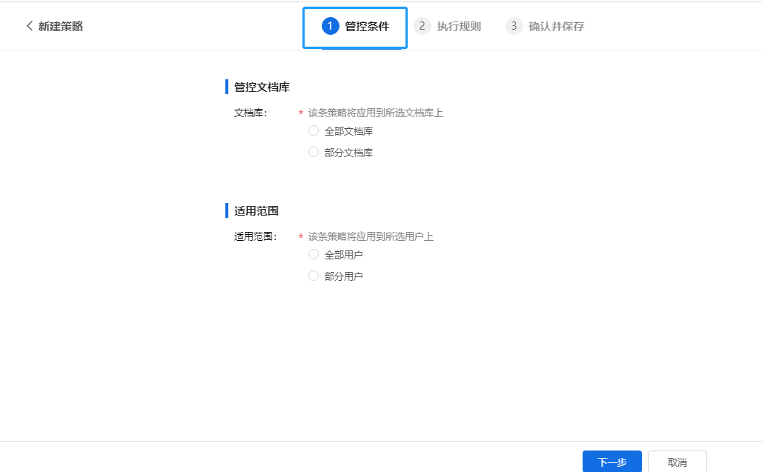Click the 管控文档库 section heading

tap(261, 87)
